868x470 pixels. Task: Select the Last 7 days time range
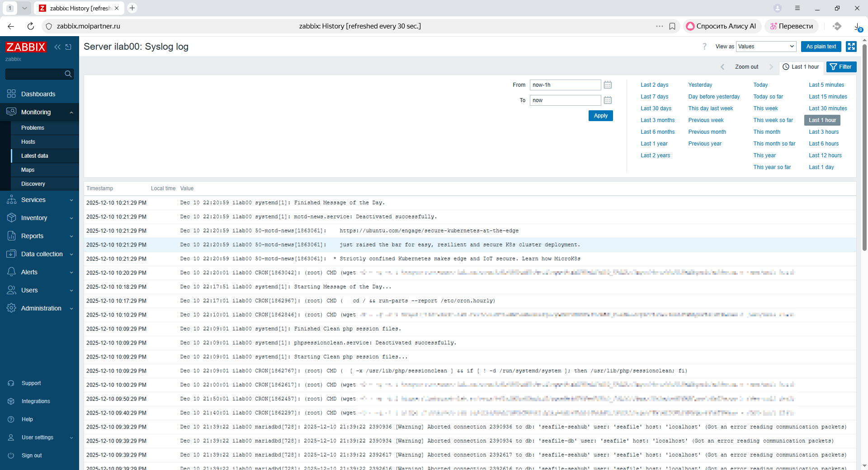(654, 96)
